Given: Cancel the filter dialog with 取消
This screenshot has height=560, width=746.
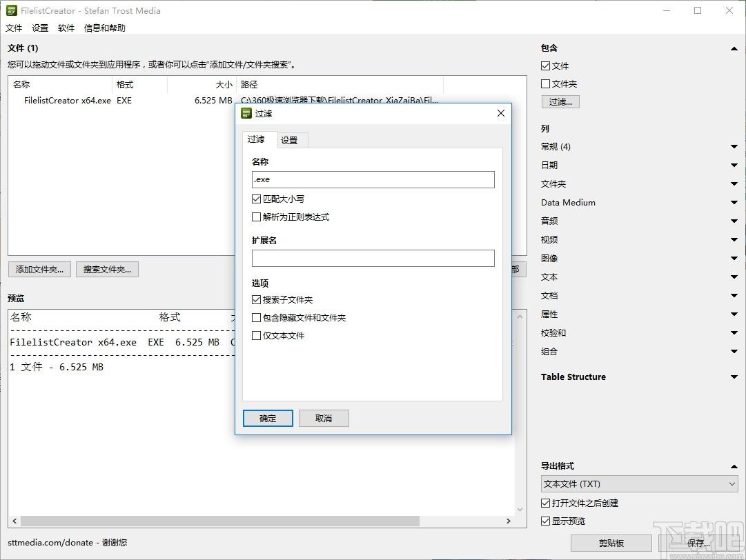Looking at the screenshot, I should [324, 419].
